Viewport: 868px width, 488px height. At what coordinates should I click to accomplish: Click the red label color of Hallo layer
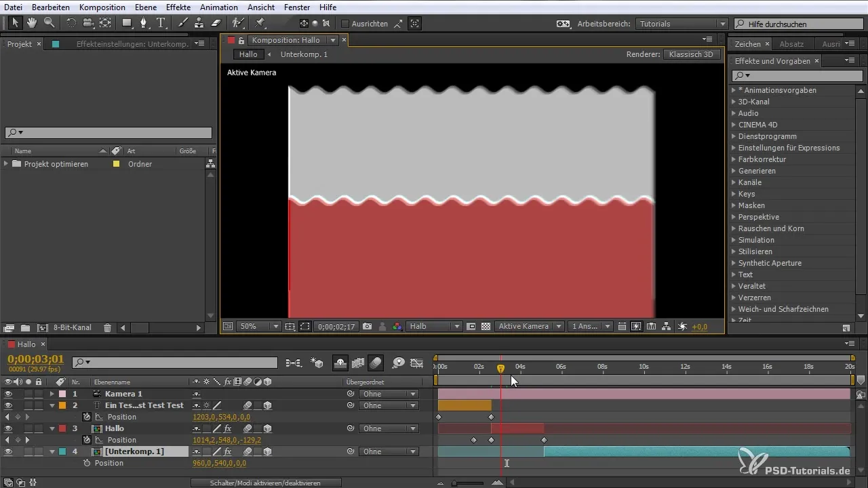[x=62, y=428]
